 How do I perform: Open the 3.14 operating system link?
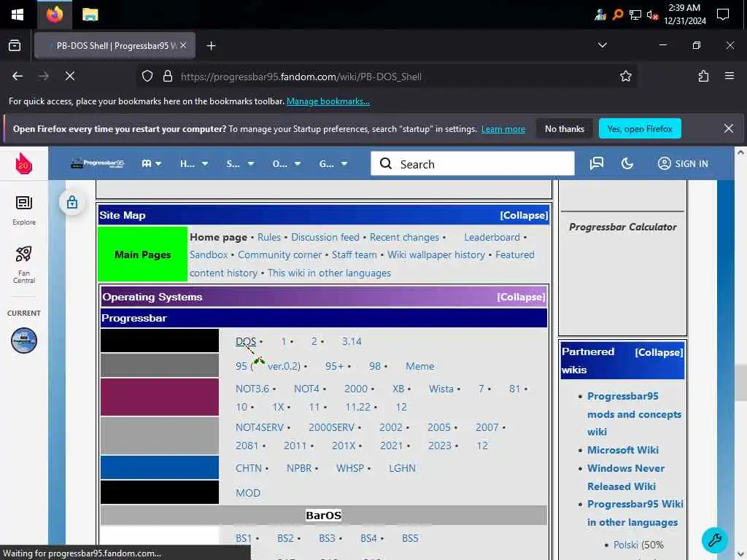[x=352, y=341]
